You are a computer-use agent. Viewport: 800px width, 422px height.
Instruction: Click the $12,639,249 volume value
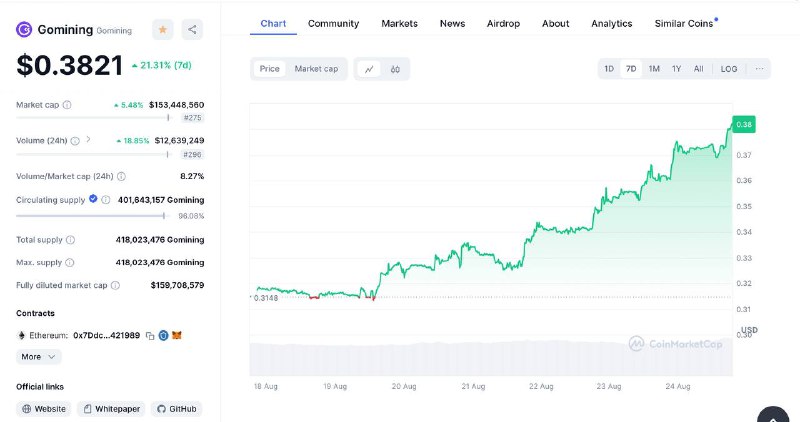point(179,140)
